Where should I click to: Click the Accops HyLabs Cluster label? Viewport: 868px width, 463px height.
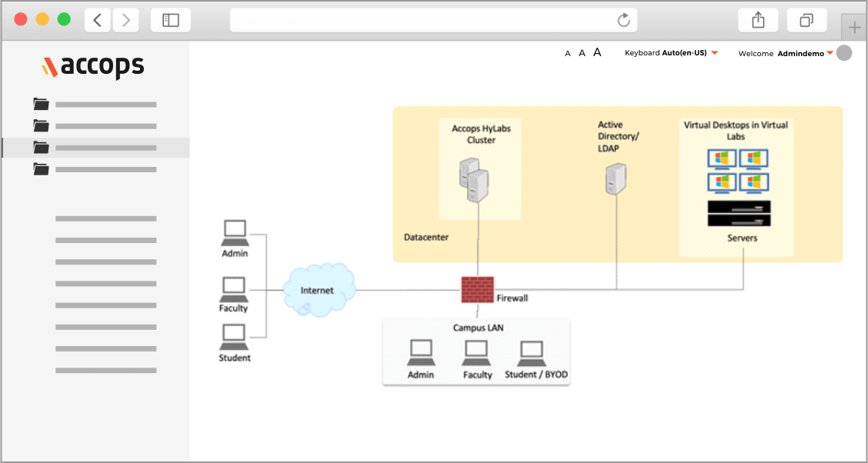click(x=481, y=135)
